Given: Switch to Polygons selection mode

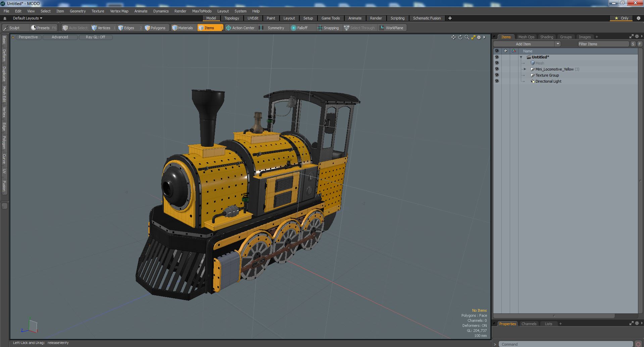Looking at the screenshot, I should [x=156, y=28].
